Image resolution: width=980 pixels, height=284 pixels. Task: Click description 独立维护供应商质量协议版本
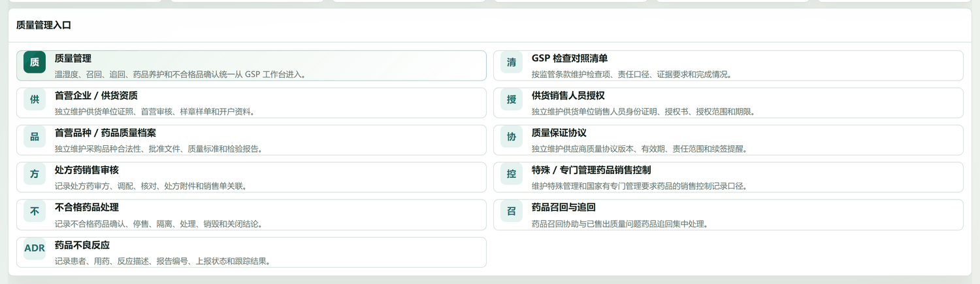point(640,149)
